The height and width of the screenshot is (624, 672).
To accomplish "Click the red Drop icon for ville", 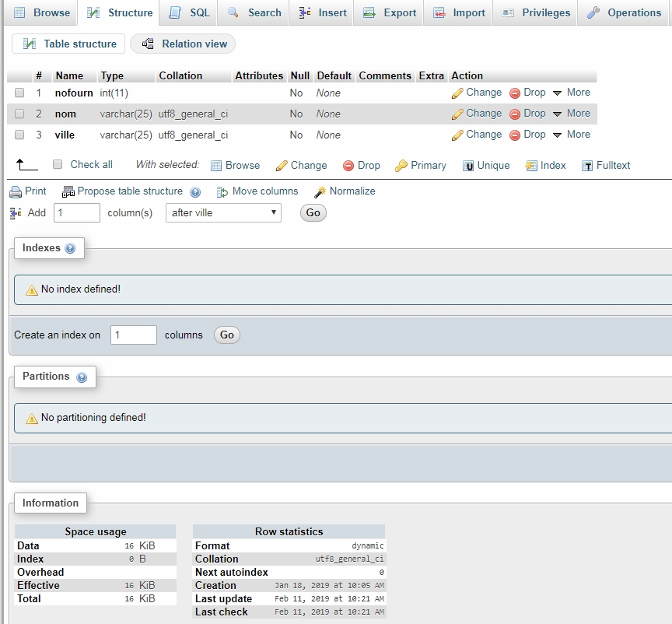I will click(x=514, y=135).
